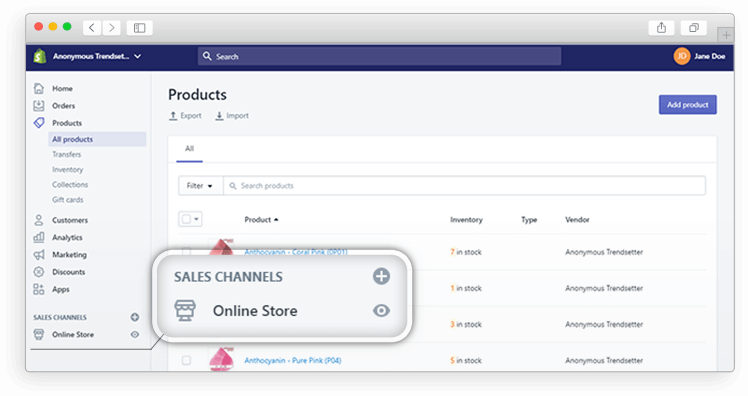The image size is (748, 396).
Task: Open the Pure Pink (P04) product thumbnail
Action: [222, 359]
